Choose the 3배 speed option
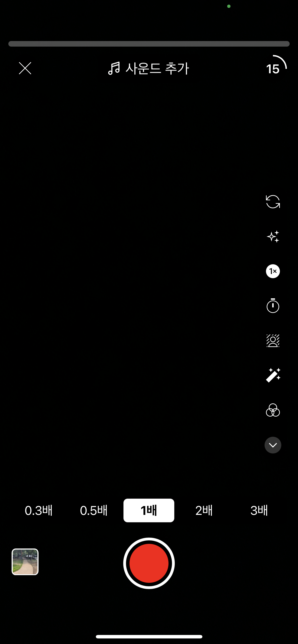Viewport: 298px width, 644px height. tap(259, 510)
